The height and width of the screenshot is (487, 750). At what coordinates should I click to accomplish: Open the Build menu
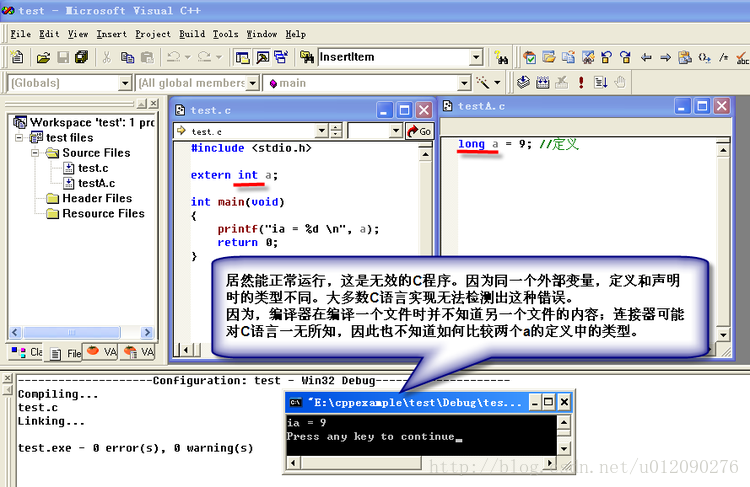tap(192, 34)
